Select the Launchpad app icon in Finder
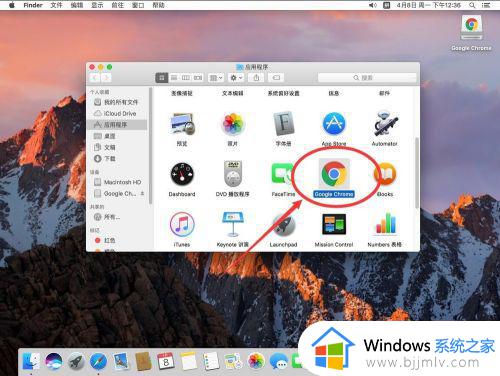Viewport: 500px width, 376px height. (283, 224)
